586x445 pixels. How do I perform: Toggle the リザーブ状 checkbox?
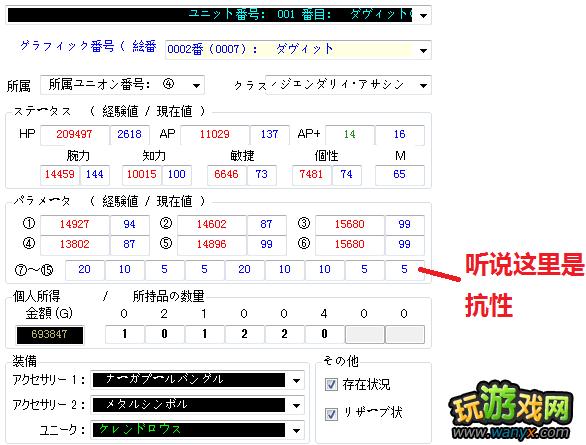[x=331, y=414]
